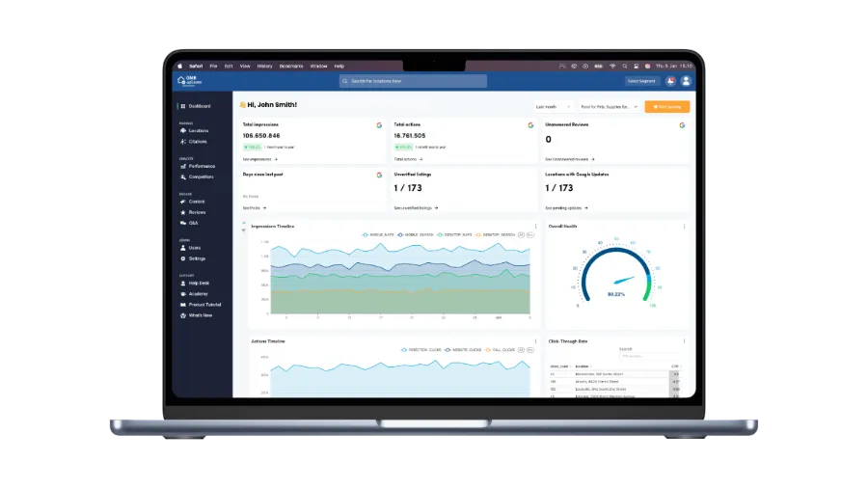Open Impressions Timeline options menu
This screenshot has width=868, height=488.
click(535, 227)
